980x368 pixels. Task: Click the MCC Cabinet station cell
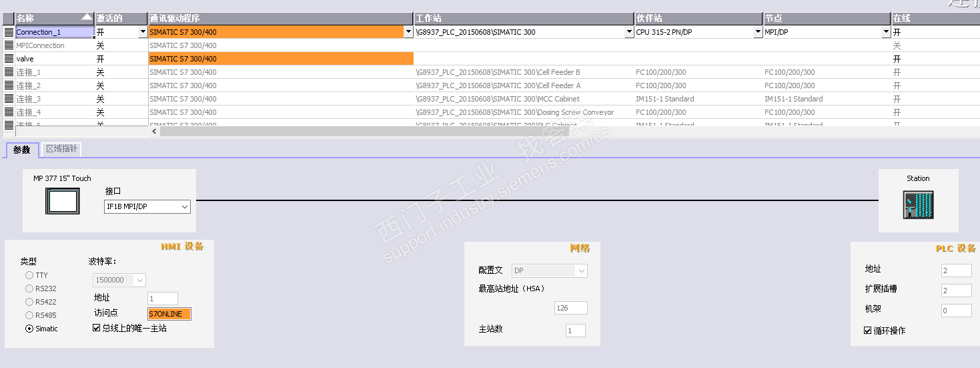(x=524, y=99)
